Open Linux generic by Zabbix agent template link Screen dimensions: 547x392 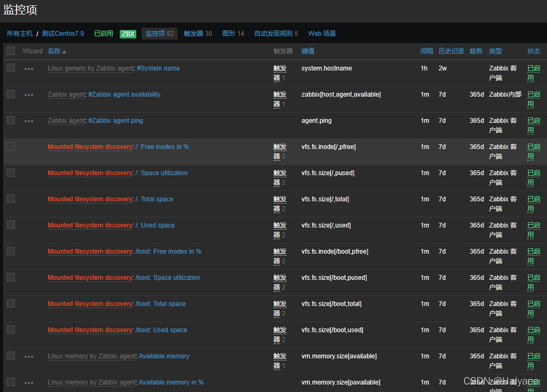tap(91, 68)
